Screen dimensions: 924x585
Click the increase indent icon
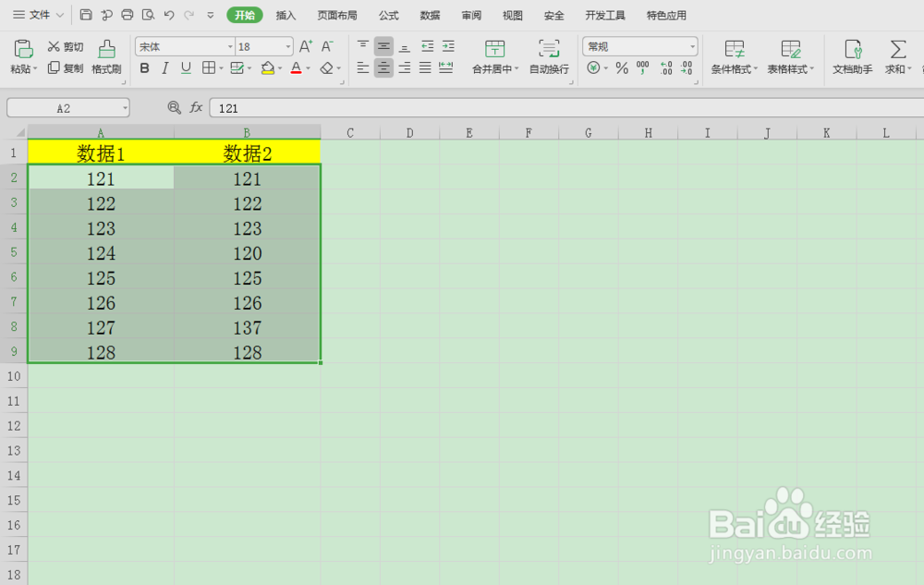(448, 46)
